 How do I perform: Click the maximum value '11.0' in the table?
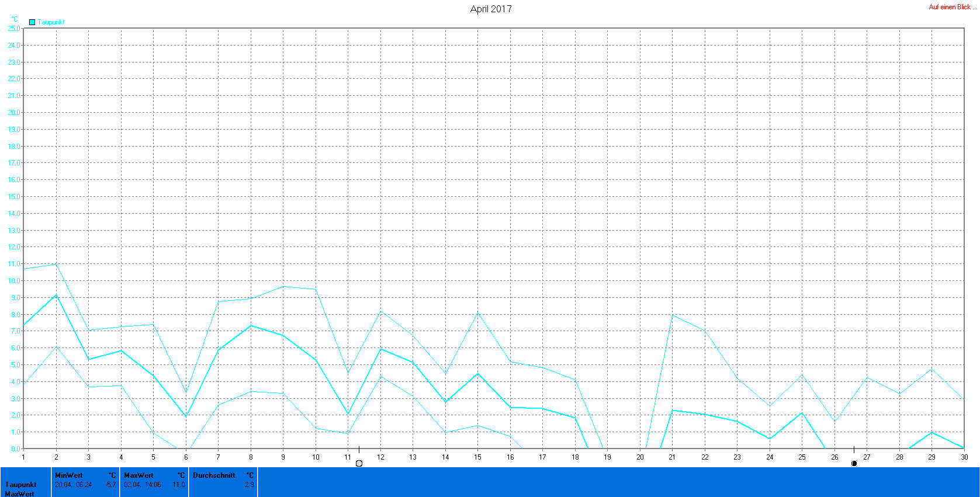tap(179, 485)
